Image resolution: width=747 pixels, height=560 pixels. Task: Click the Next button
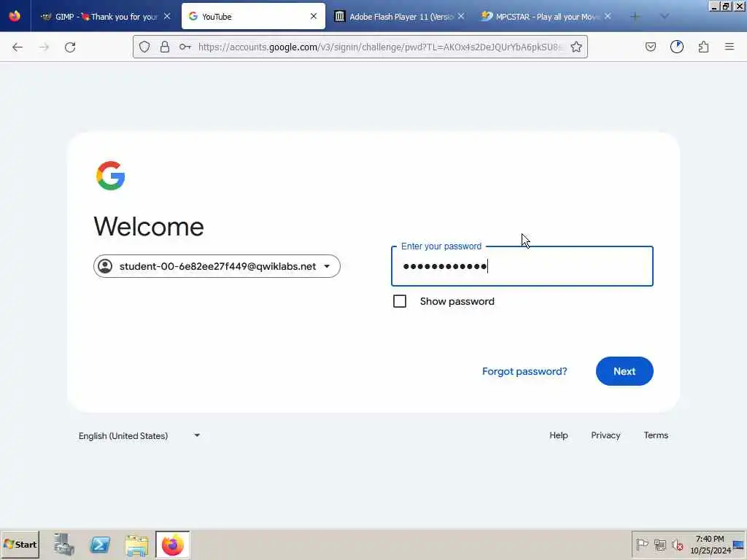coord(624,371)
